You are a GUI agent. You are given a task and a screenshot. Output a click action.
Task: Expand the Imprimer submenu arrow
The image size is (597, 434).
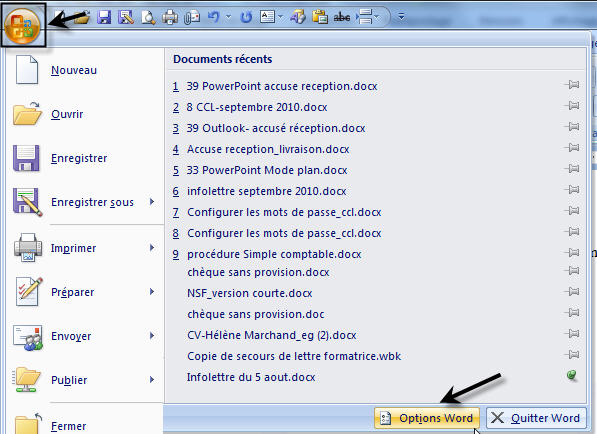coord(152,248)
